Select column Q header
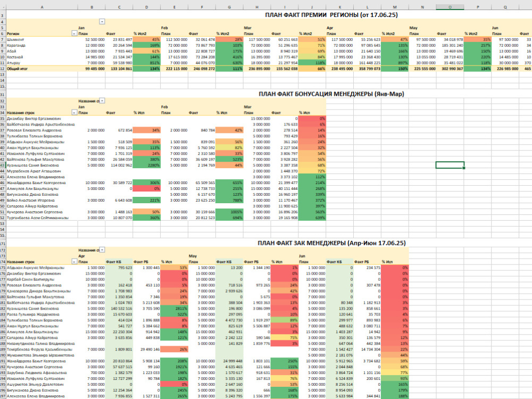 coord(505,7)
